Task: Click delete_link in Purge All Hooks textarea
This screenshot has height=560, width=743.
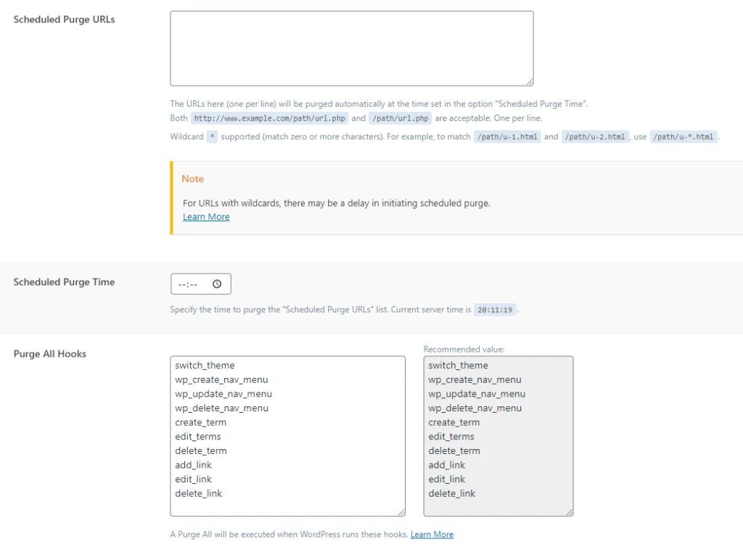Action: 198,493
